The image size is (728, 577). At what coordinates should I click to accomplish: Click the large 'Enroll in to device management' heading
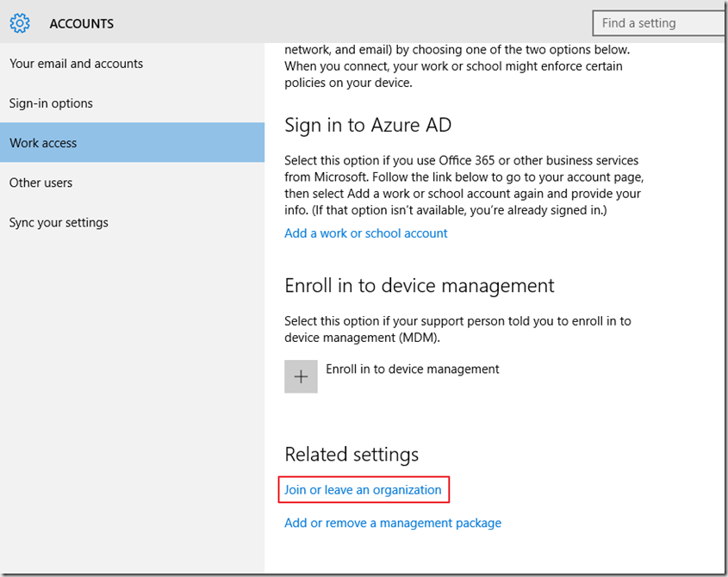420,285
